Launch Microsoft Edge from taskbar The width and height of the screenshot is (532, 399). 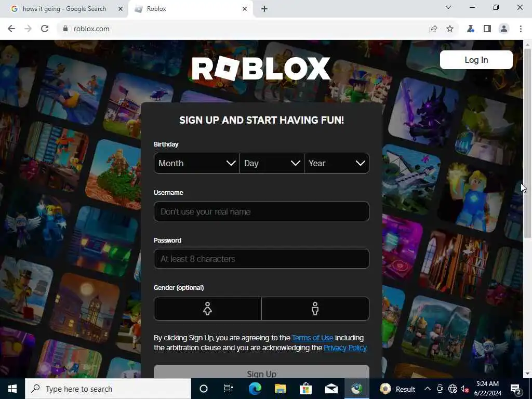(x=255, y=389)
